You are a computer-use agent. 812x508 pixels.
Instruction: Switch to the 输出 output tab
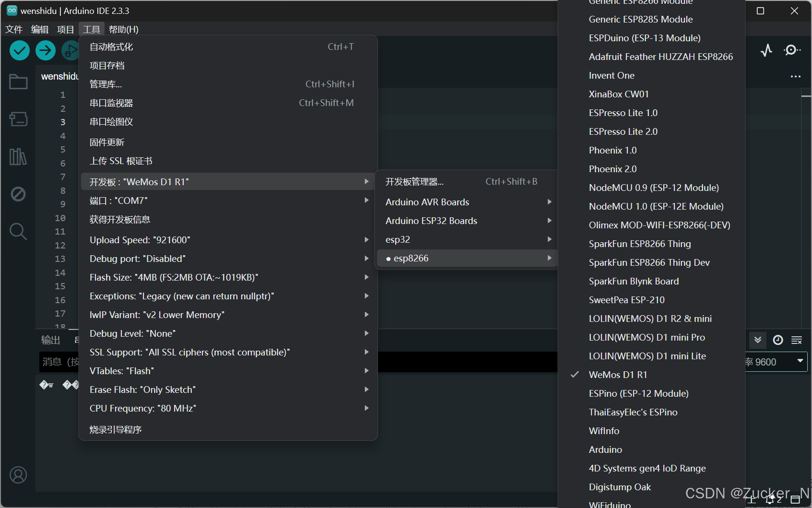(x=51, y=340)
